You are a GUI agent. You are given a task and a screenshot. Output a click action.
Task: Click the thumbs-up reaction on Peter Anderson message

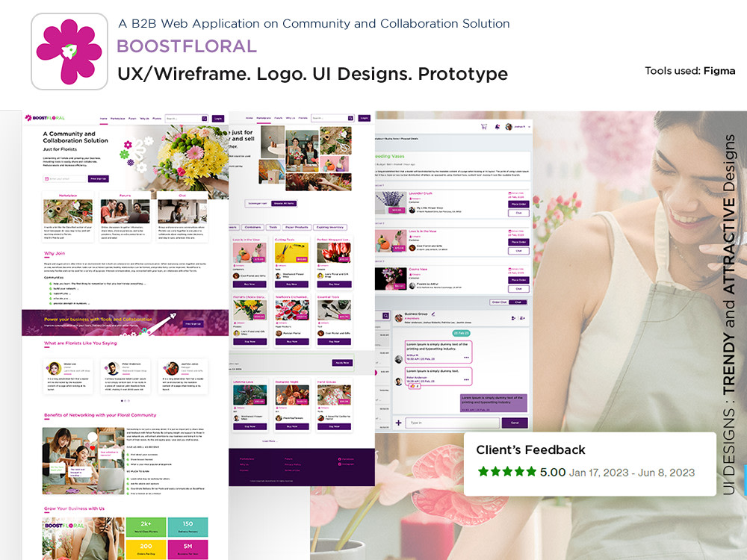[x=412, y=386]
